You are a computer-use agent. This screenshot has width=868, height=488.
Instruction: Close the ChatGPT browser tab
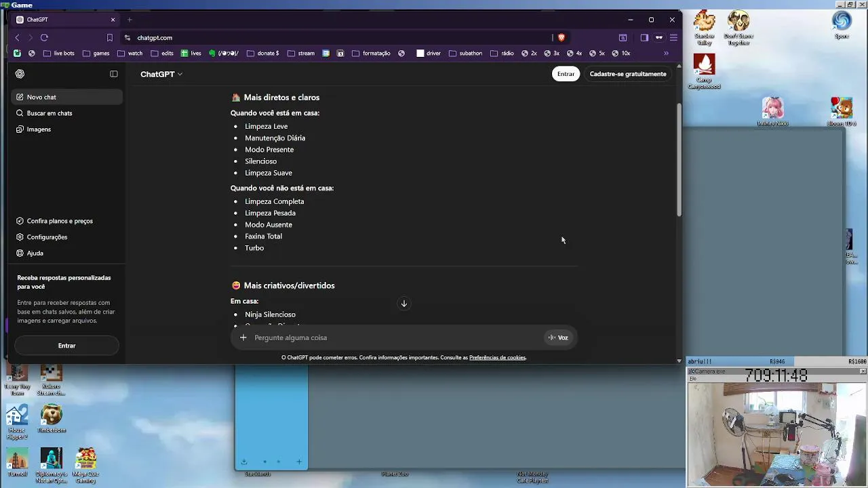113,20
